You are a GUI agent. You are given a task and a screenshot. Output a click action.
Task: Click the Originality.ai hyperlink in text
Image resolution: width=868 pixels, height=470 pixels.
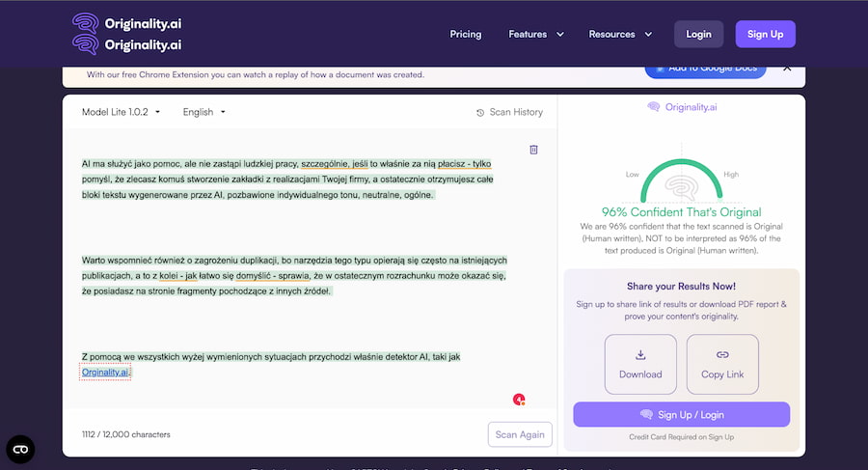(105, 372)
